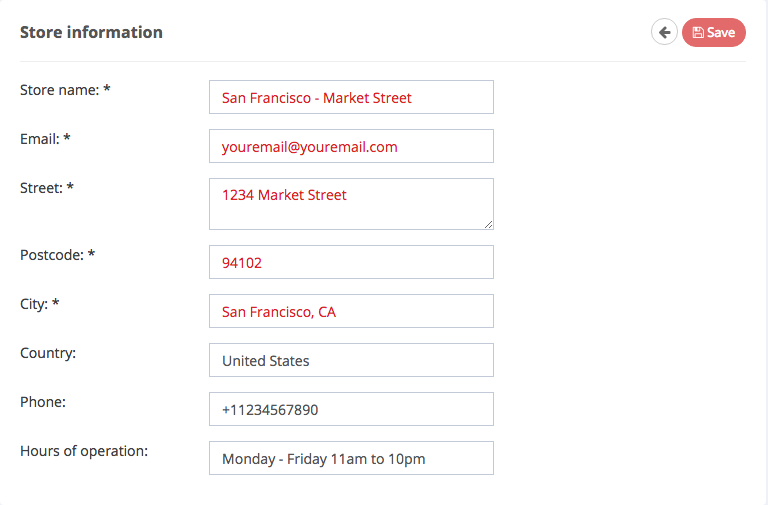Click the "Country:" label
Viewport: 768px width, 505px height.
tap(48, 353)
